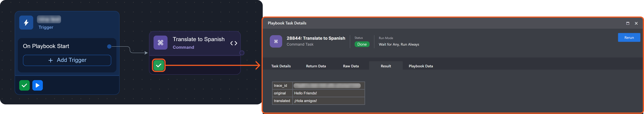Open the Playbook Data tab
Screen dimensions: 644x114
click(x=420, y=66)
